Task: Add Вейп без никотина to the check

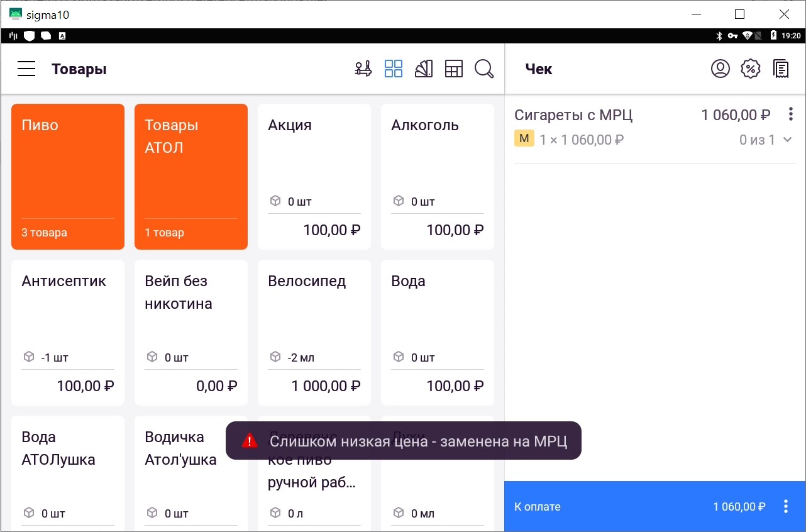Action: [191, 333]
